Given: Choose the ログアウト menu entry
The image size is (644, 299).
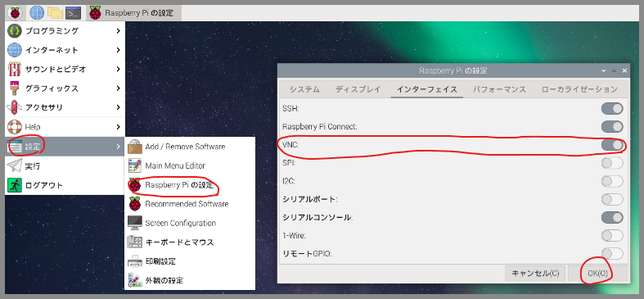Looking at the screenshot, I should point(65,185).
